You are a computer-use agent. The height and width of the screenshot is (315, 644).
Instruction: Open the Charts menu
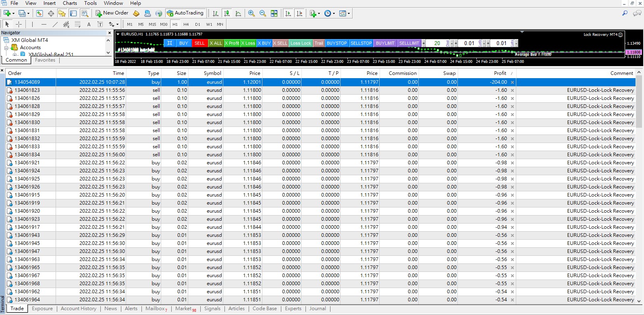70,3
